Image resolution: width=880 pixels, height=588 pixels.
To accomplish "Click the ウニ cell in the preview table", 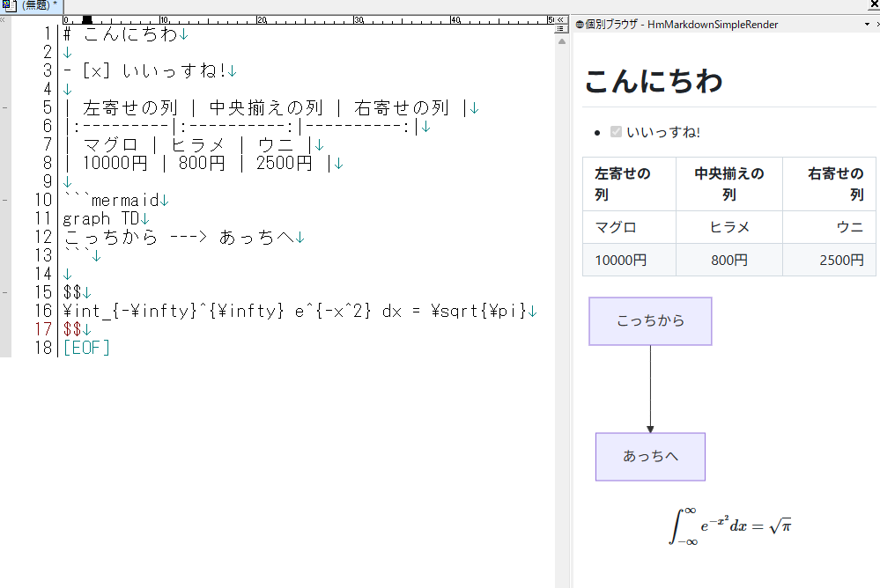I will (x=829, y=227).
